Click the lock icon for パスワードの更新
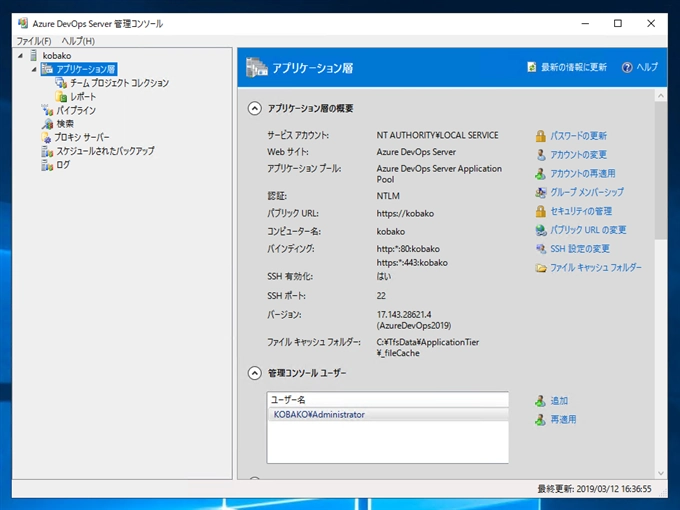 pyautogui.click(x=540, y=136)
